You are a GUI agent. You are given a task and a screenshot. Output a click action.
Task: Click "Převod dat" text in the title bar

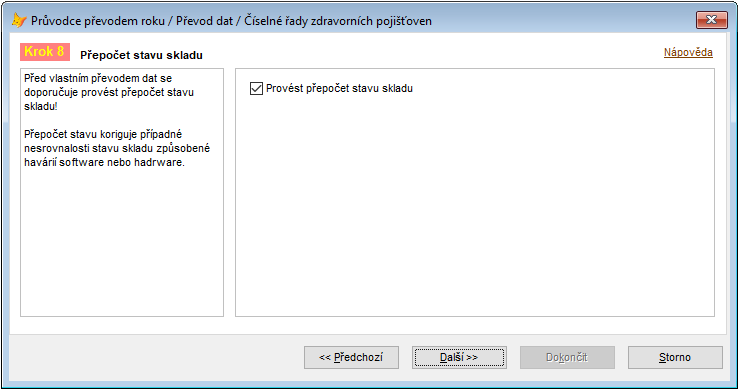coord(204,21)
